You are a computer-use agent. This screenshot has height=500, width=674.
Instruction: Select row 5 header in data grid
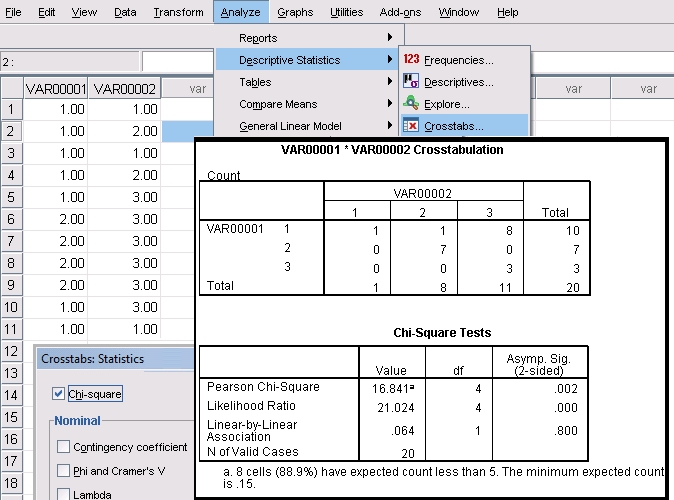12,197
